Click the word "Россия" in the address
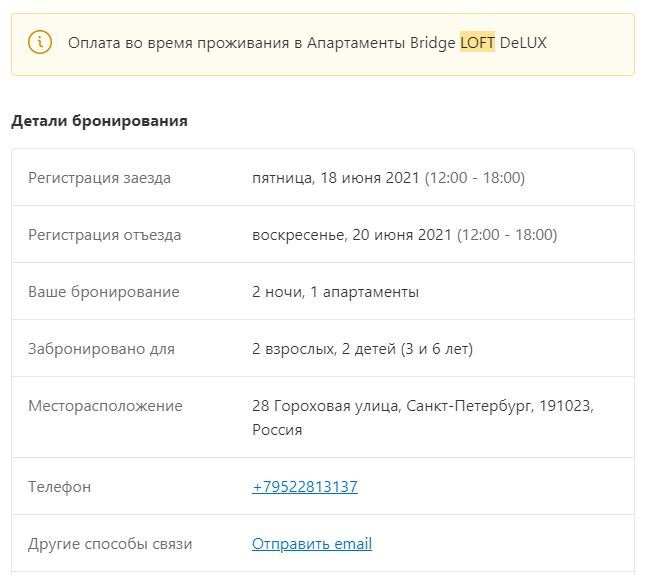The height and width of the screenshot is (575, 650). pyautogui.click(x=277, y=430)
